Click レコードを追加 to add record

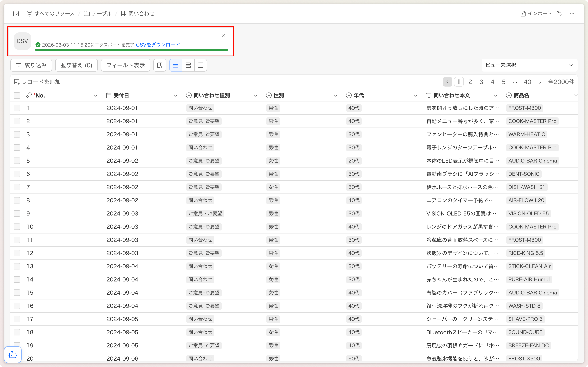[x=37, y=82]
